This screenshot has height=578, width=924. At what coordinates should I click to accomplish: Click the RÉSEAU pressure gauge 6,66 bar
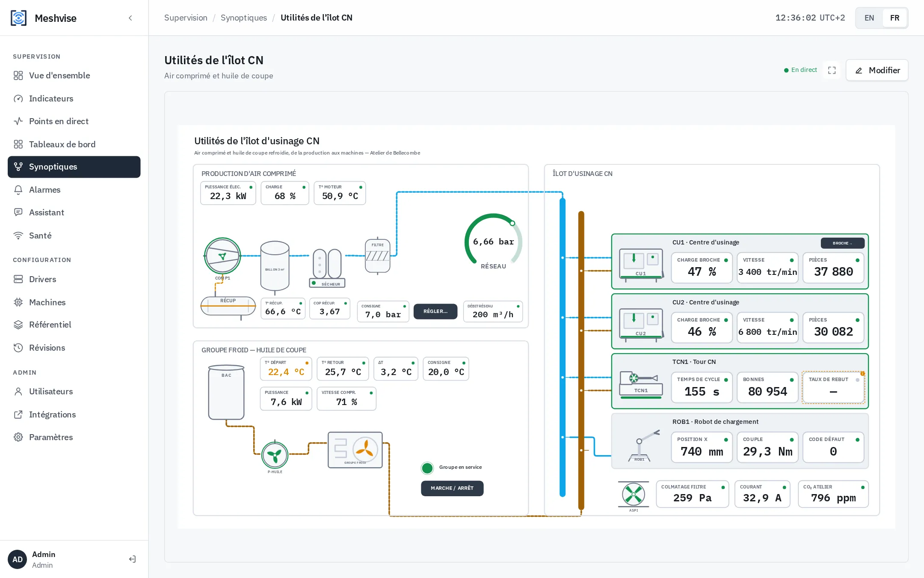tap(493, 241)
